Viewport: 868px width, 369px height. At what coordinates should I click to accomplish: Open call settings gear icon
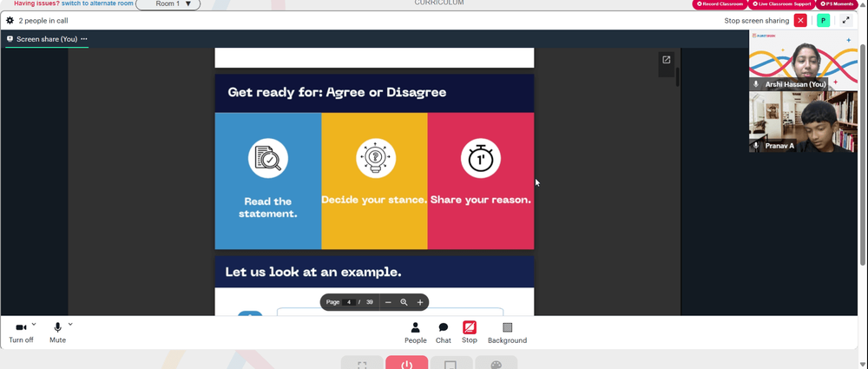pyautogui.click(x=10, y=21)
